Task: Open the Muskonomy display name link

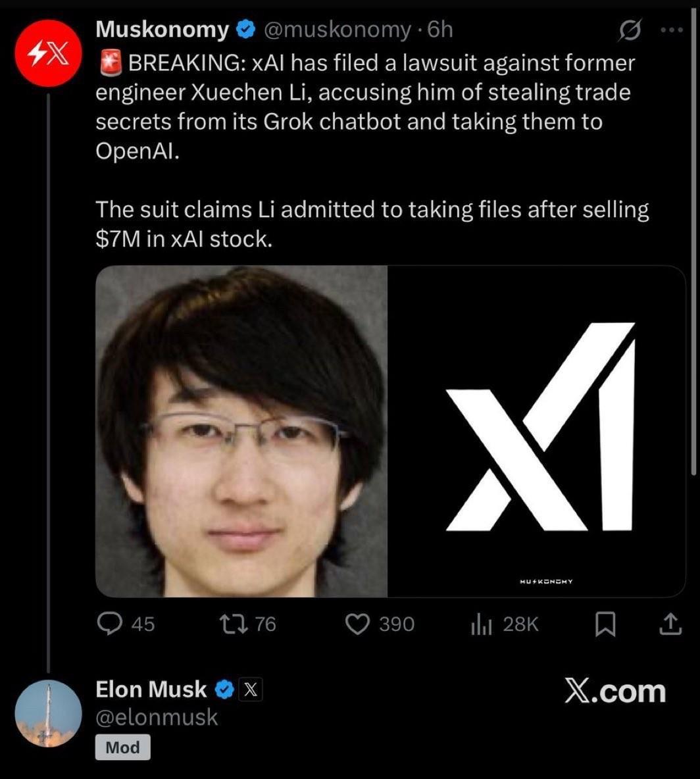Action: [x=162, y=30]
